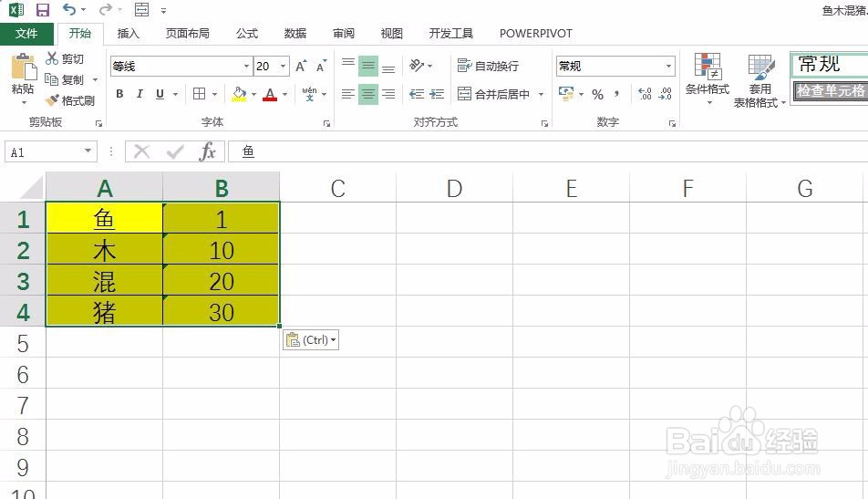Click the Cut (剪切) scissors icon
Image resolution: width=868 pixels, height=499 pixels.
tap(52, 58)
